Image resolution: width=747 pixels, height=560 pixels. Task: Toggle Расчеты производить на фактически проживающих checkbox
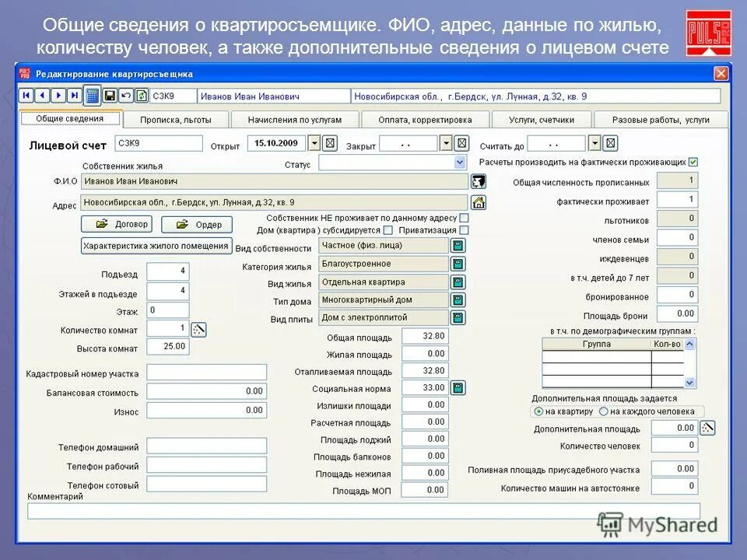(x=693, y=162)
